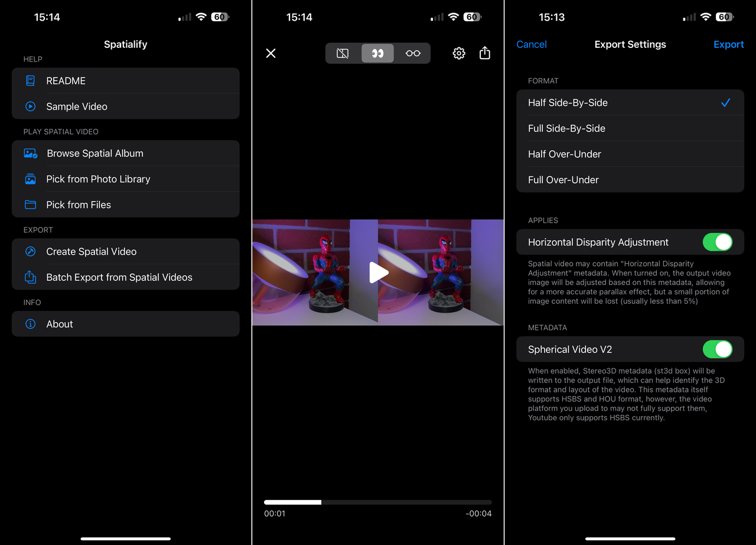Open the settings gear in player
Viewport: 756px width, 545px height.
[459, 53]
